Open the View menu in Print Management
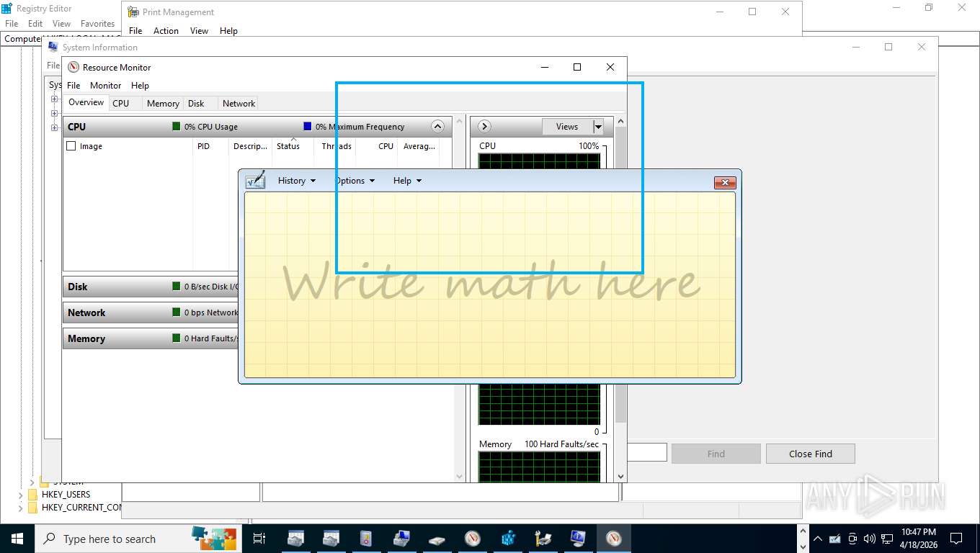 pos(199,31)
